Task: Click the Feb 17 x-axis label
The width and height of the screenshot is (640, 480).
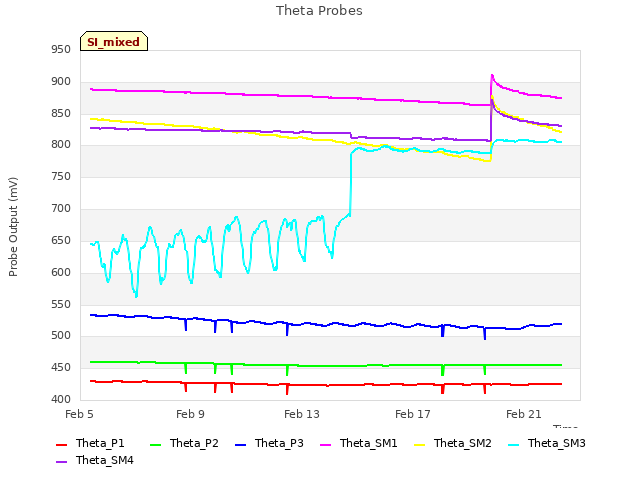Action: point(413,414)
